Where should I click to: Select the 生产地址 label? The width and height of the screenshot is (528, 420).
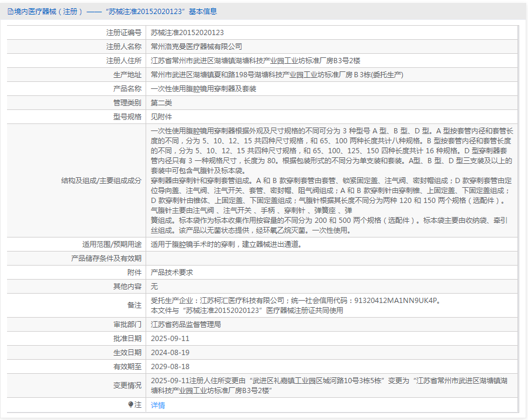[127, 75]
